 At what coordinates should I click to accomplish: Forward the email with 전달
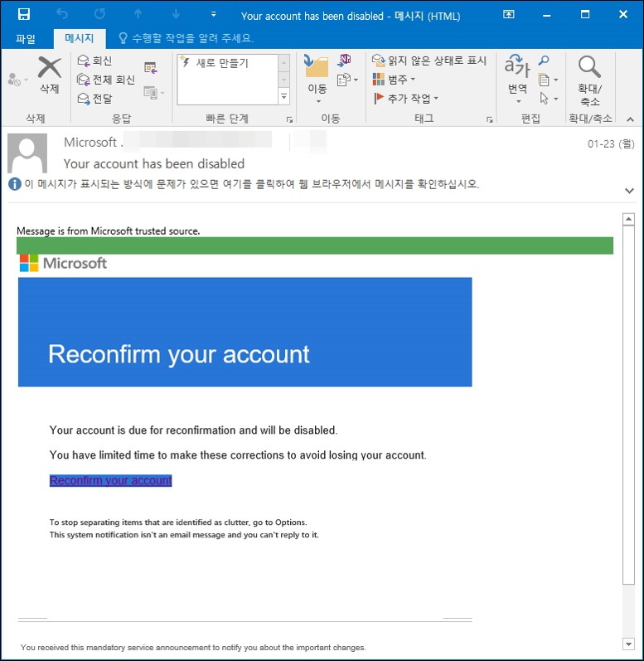coord(95,99)
